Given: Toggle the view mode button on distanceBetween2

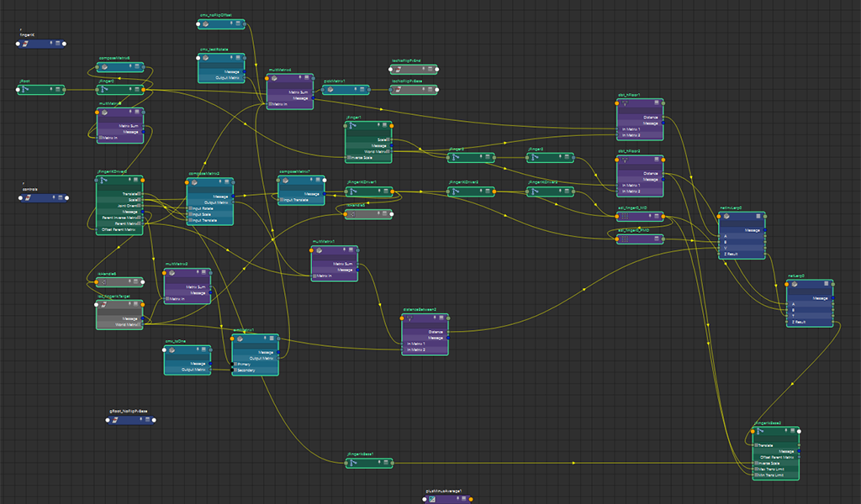Looking at the screenshot, I should pos(442,319).
